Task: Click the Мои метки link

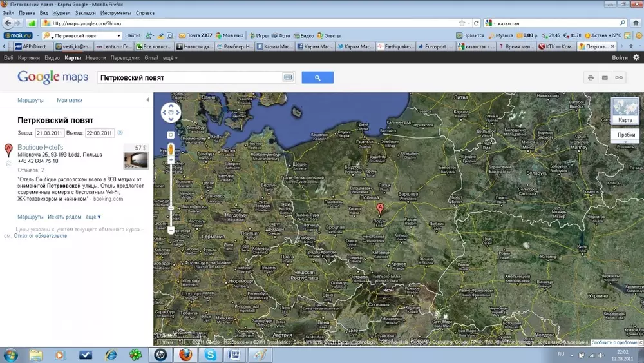Action: pyautogui.click(x=70, y=101)
